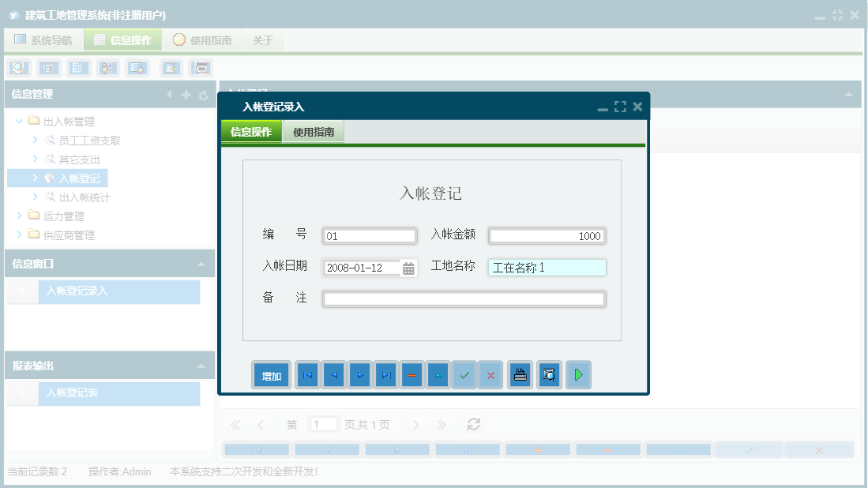Click the print icon in the 入帐登记录入 dialog
This screenshot has width=868, height=488.
pos(520,375)
